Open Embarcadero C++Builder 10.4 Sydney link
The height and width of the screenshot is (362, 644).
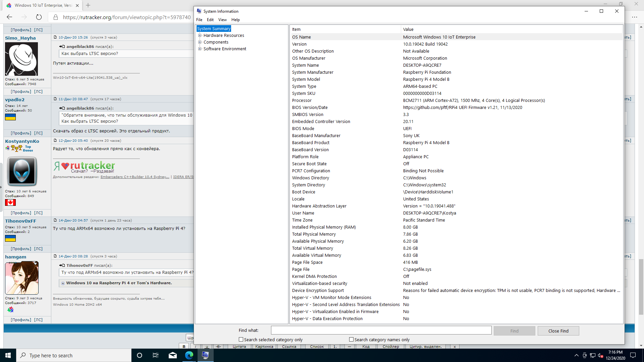[x=135, y=177]
